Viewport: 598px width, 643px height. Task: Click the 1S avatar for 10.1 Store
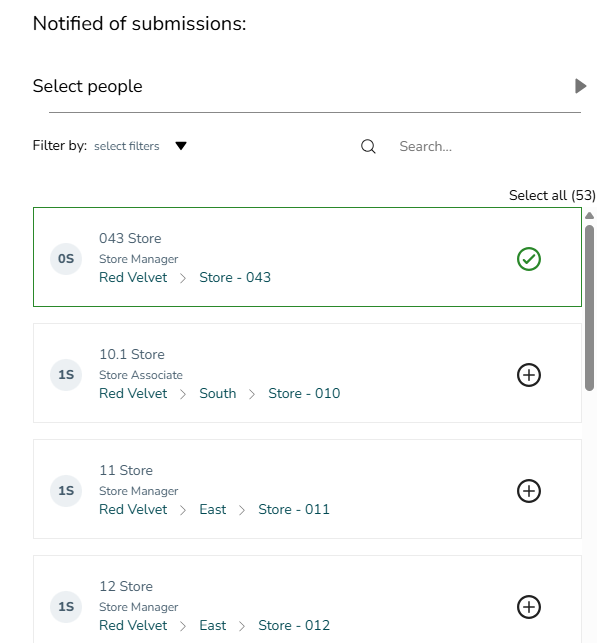66,375
